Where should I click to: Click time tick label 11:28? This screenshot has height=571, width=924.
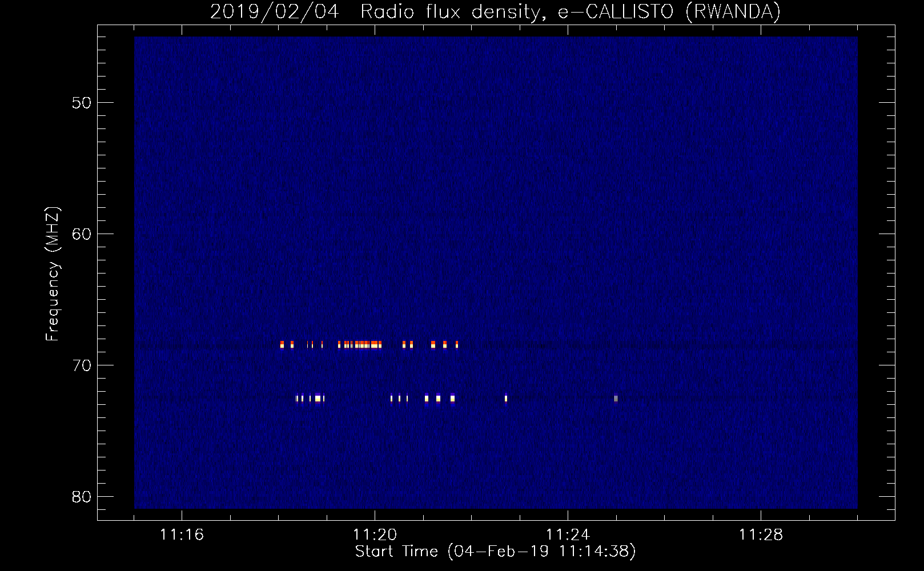point(761,534)
